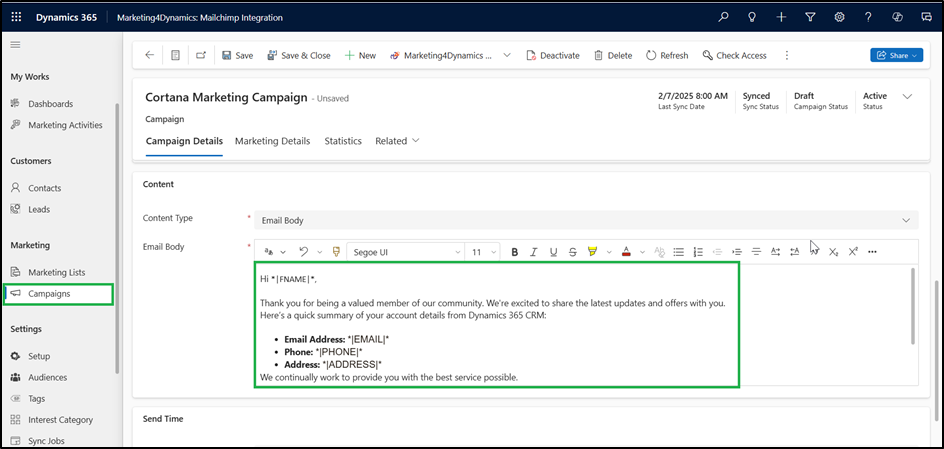The height and width of the screenshot is (449, 944).
Task: Open the settings gear in header
Action: [839, 17]
